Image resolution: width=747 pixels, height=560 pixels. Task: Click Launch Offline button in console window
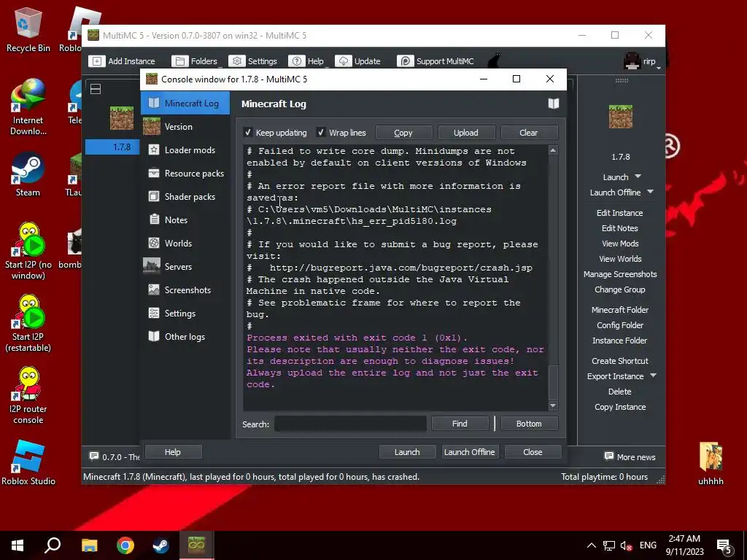tap(470, 451)
